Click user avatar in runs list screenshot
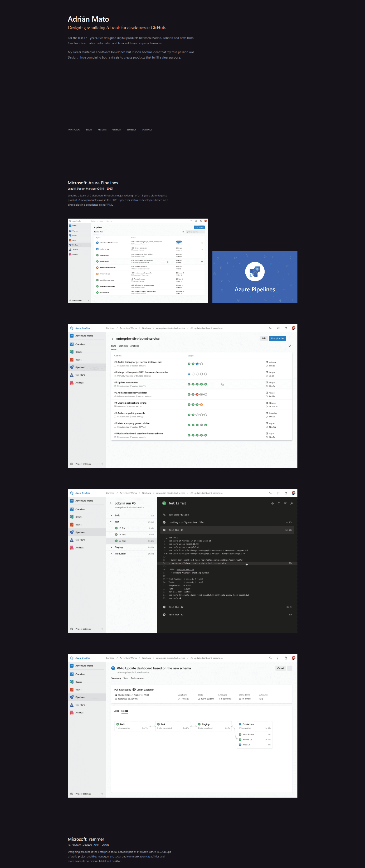The height and width of the screenshot is (868, 365). tap(294, 328)
